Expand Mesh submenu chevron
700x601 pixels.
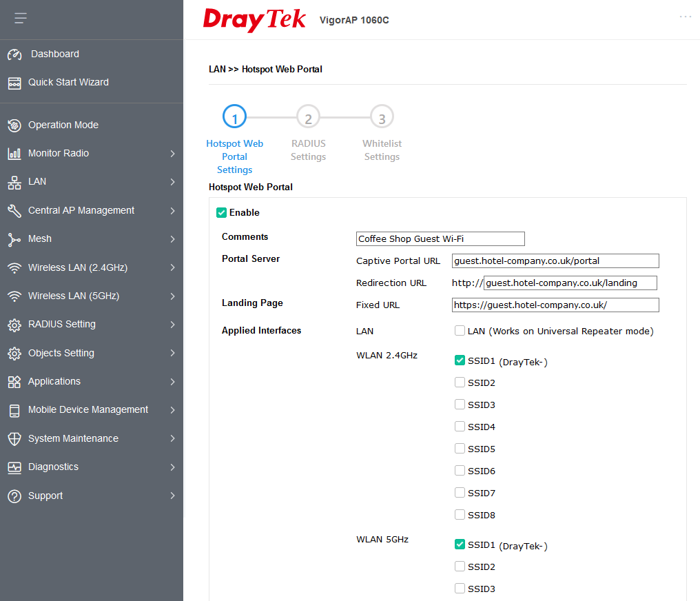(x=172, y=239)
